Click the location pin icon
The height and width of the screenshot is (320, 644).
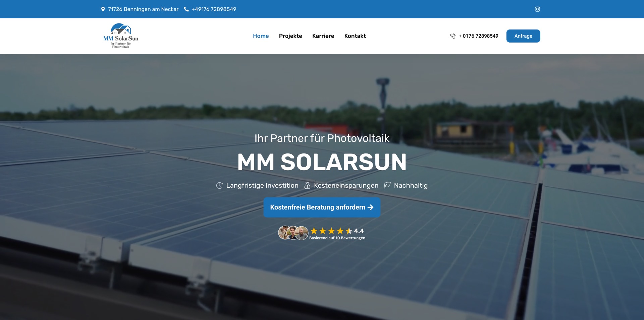(103, 9)
